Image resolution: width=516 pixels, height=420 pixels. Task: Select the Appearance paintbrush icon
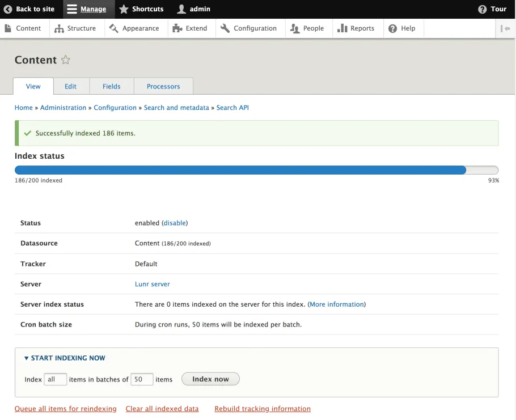pyautogui.click(x=113, y=28)
